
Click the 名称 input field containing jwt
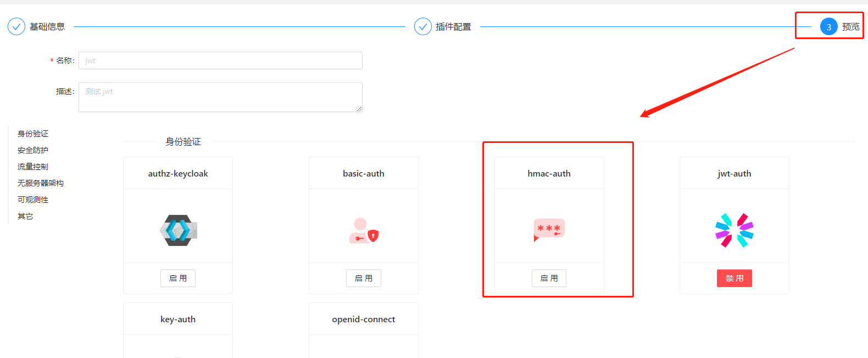[x=220, y=60]
